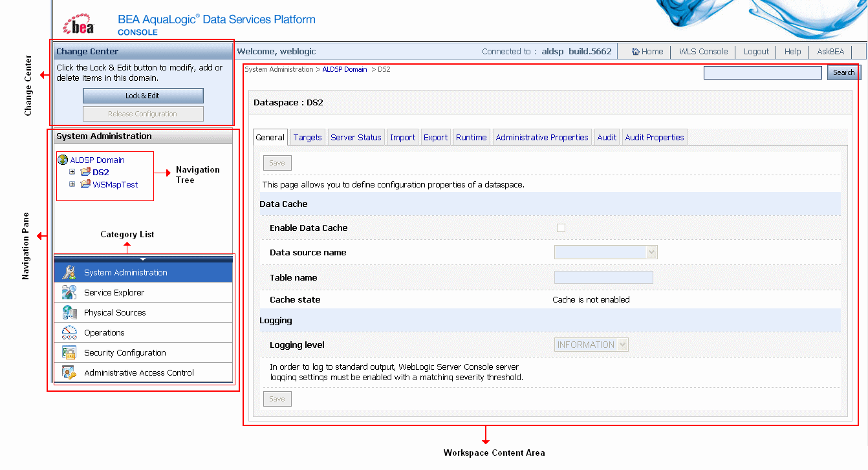Open the Audit Properties tab
Screen dimensions: 868x470
(654, 137)
